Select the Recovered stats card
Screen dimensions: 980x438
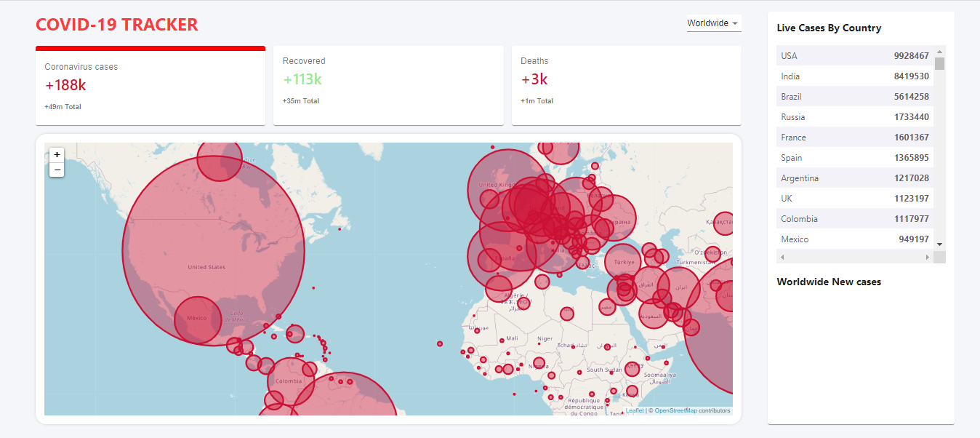tap(388, 86)
